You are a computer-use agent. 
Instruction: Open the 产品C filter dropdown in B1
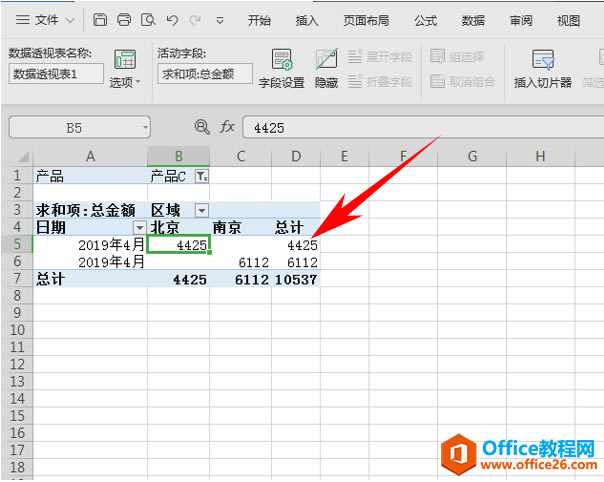click(201, 176)
